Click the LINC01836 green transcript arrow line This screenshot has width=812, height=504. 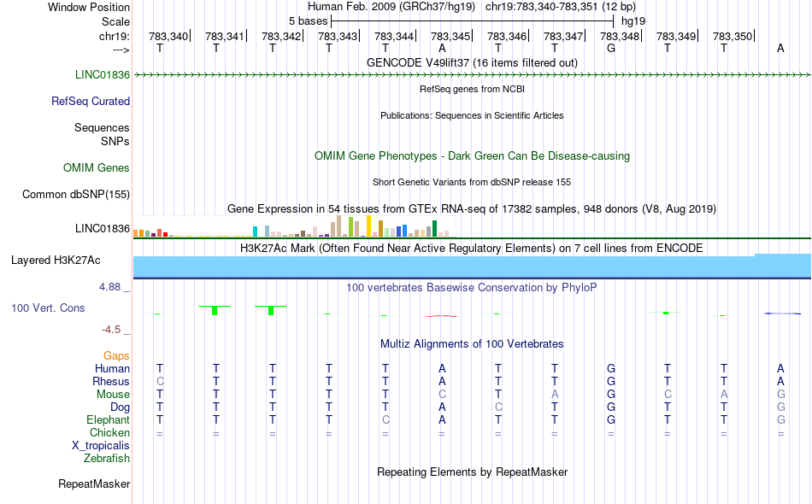(472, 75)
